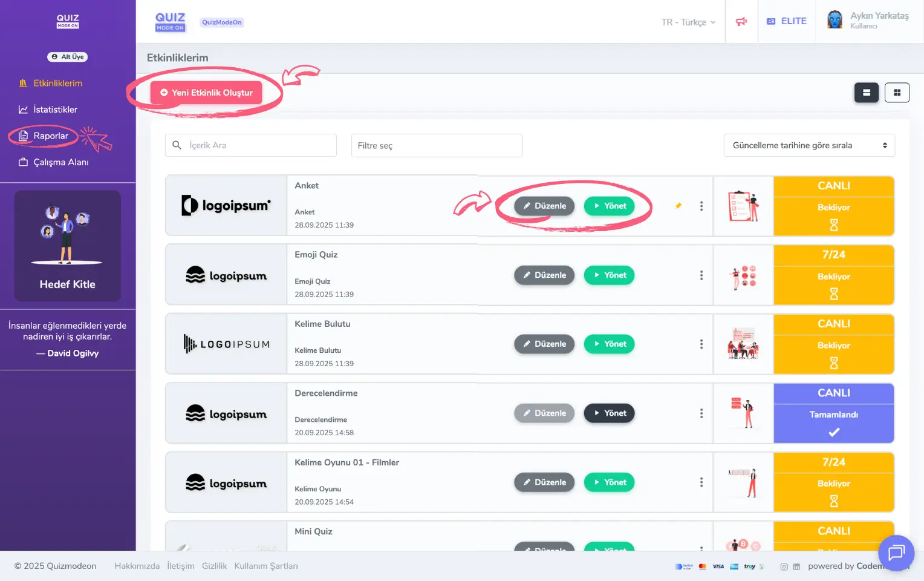
Task: Select İstatistikler in the sidebar
Action: (x=22, y=110)
